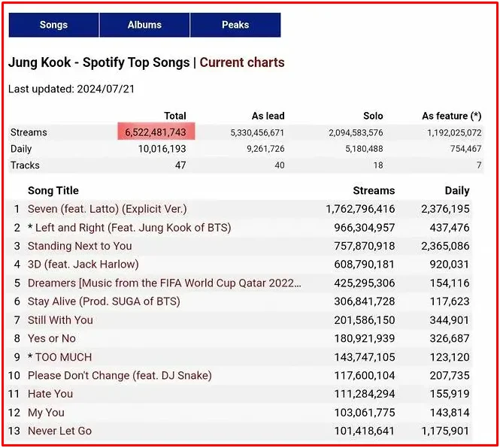The height and width of the screenshot is (448, 500).
Task: Open Standing Next to You link
Action: click(x=80, y=246)
